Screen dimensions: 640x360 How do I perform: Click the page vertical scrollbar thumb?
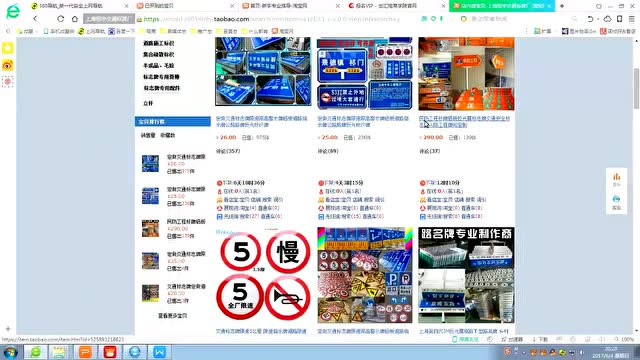[x=636, y=89]
